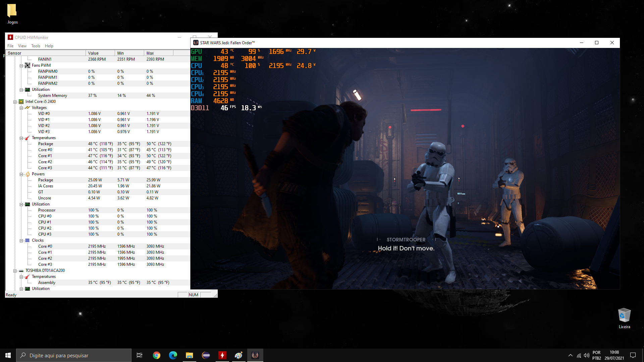Screen dimensions: 644x362
Task: Switch to HWMonitor taskbar icon
Action: (222, 355)
